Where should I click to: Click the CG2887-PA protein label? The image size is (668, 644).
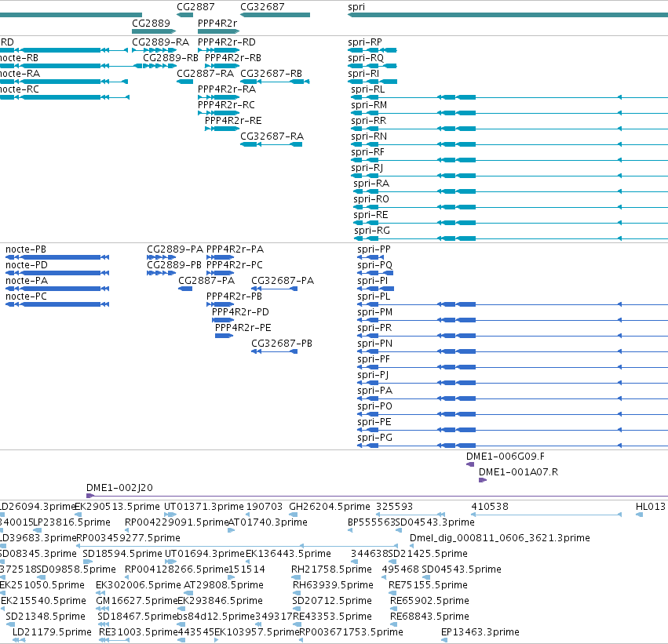[x=206, y=281]
